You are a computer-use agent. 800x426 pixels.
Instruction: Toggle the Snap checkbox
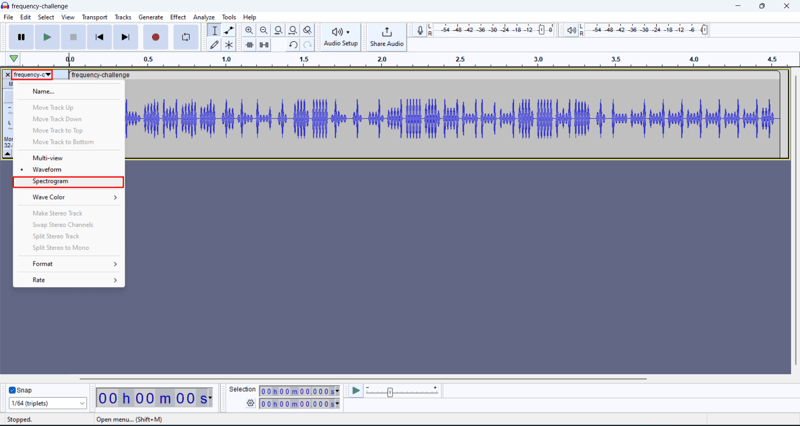click(x=12, y=390)
